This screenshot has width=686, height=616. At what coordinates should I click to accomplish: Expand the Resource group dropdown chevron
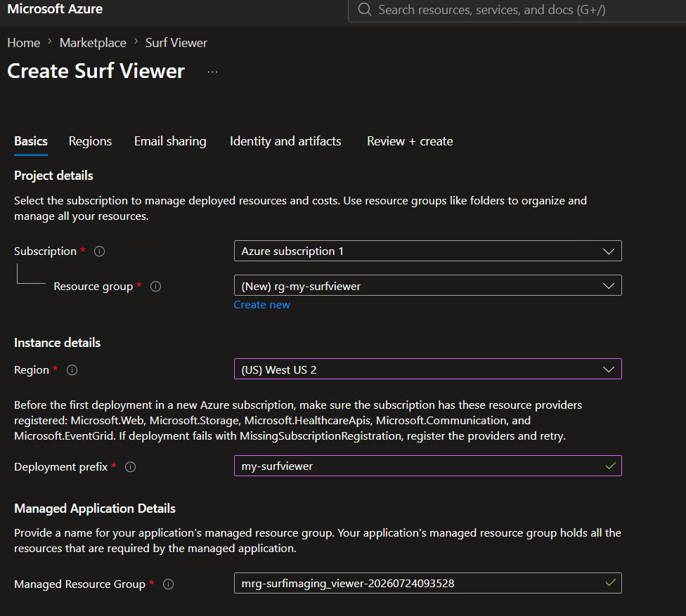tap(609, 286)
